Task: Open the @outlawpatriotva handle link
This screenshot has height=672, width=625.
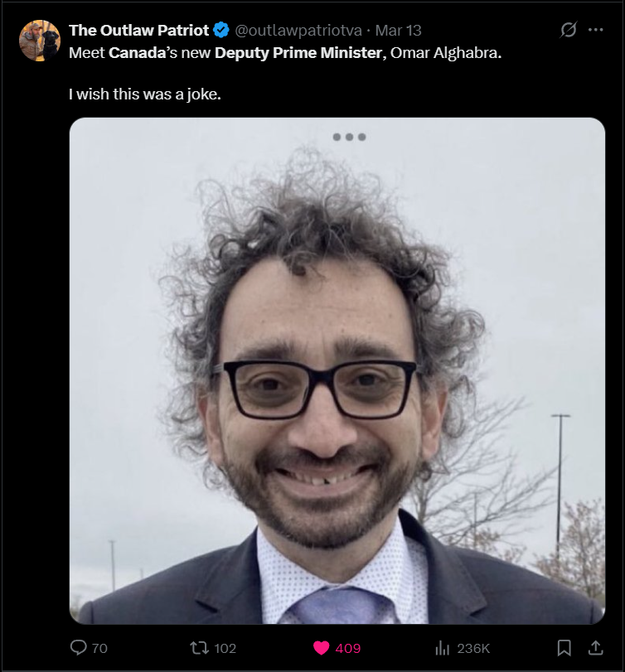Action: 298,31
